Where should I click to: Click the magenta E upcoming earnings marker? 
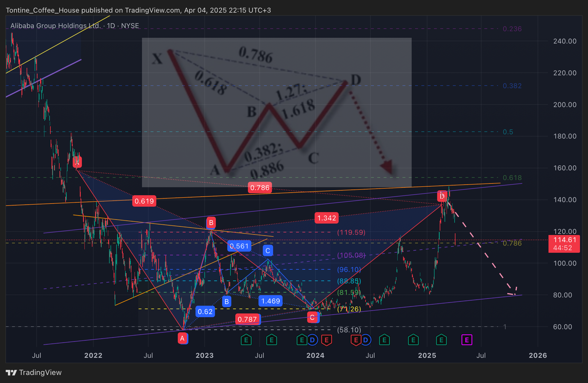coord(467,340)
